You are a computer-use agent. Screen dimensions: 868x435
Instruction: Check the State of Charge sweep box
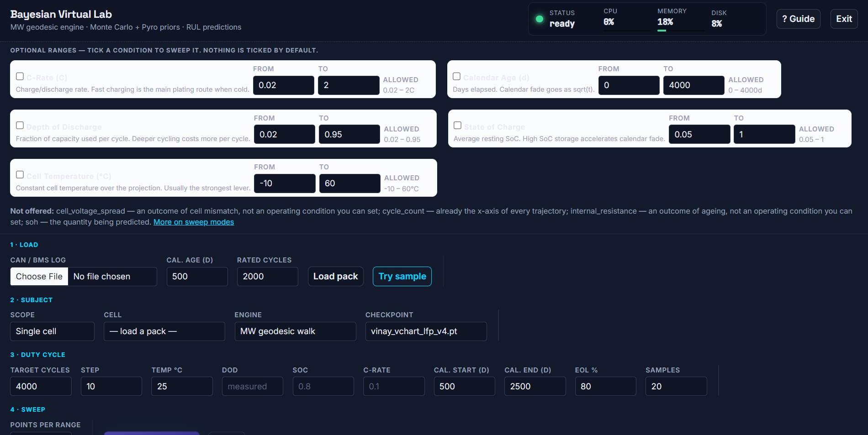(457, 125)
